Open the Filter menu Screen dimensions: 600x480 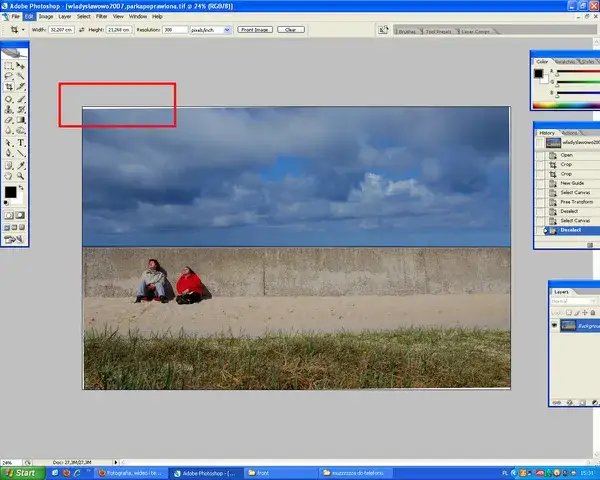(101, 16)
